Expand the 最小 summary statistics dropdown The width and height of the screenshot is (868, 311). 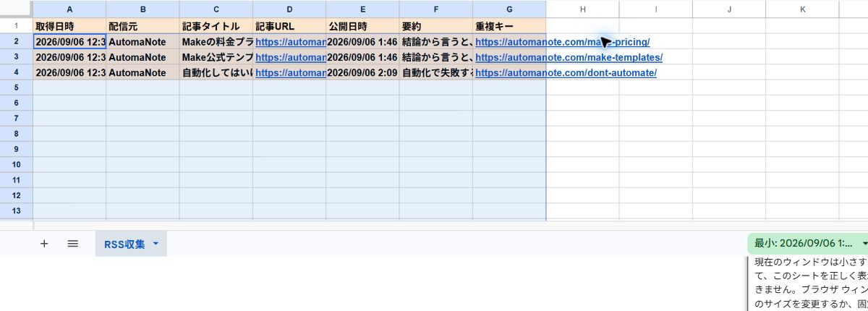point(864,244)
